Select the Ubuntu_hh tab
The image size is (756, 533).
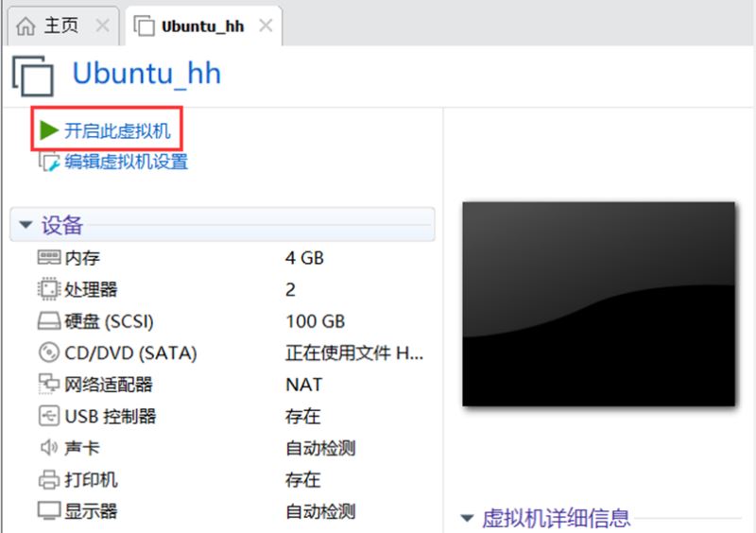(203, 26)
